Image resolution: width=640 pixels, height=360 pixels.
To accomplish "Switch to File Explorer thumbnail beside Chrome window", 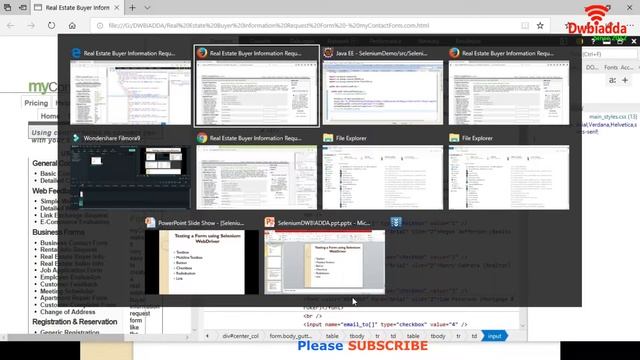I will (382, 178).
